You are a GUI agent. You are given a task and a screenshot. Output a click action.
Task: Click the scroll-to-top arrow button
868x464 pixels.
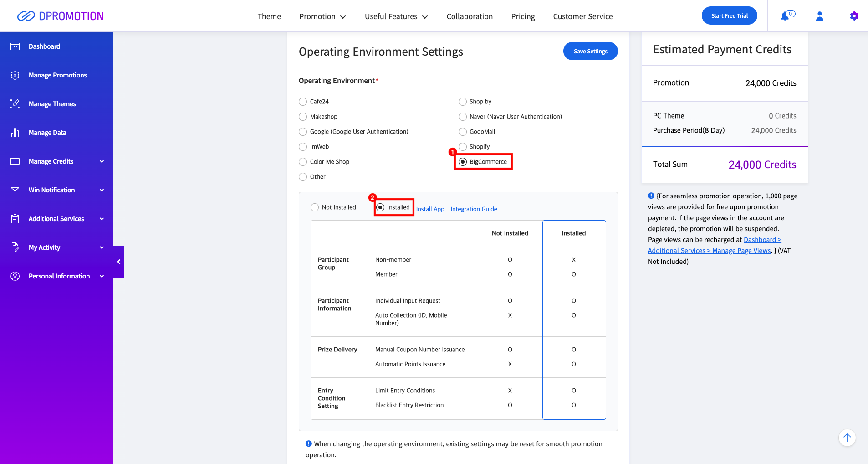847,438
